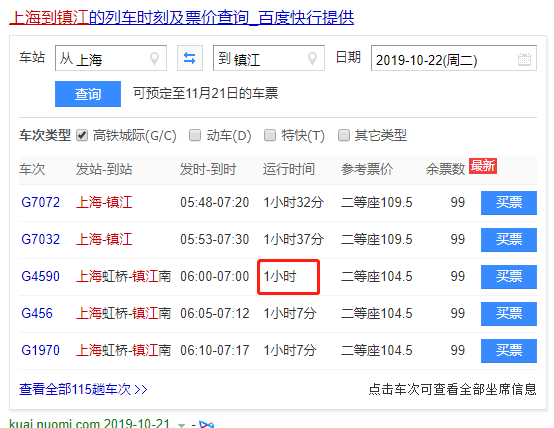This screenshot has width=554, height=428.
Task: Click duration 1小时37分
Action: click(294, 239)
